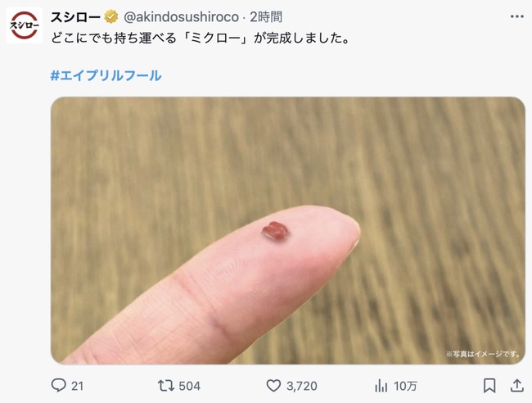
Task: Open the Sushiro profile avatar logo
Action: (x=24, y=25)
